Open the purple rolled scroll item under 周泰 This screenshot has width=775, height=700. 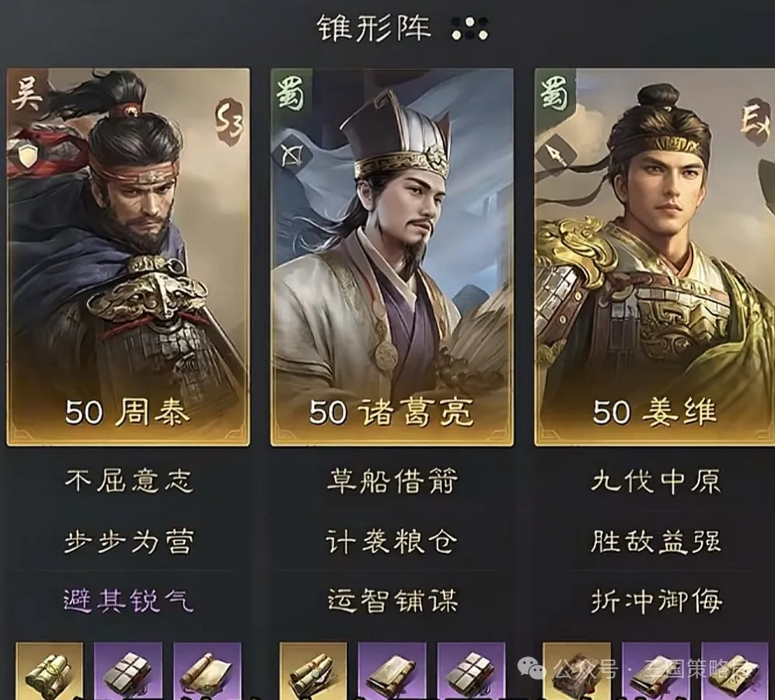pyautogui.click(x=207, y=670)
